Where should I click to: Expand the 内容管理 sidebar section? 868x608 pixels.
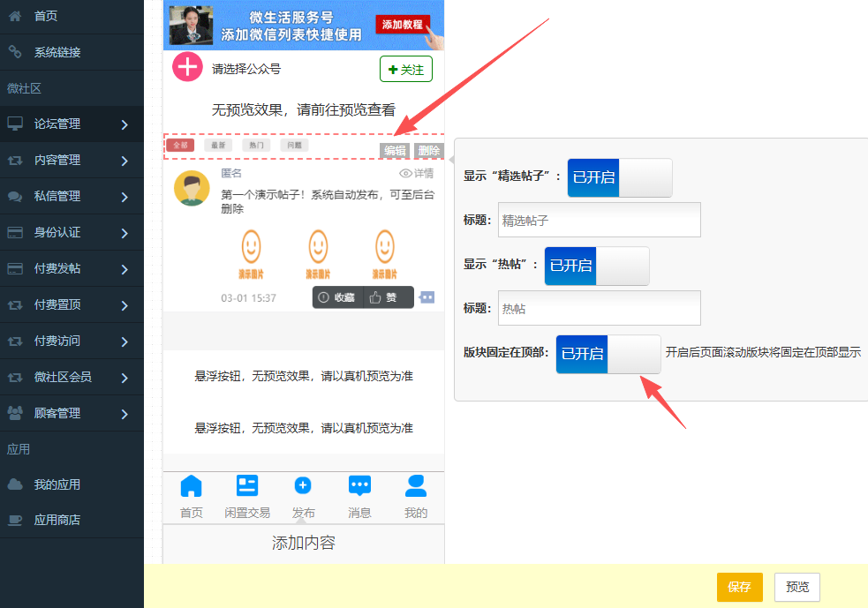point(72,161)
